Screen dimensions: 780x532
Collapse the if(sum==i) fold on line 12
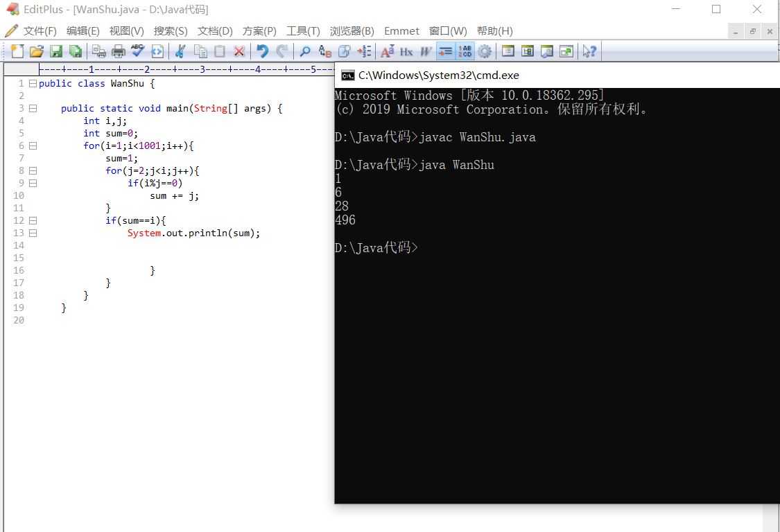[x=33, y=220]
